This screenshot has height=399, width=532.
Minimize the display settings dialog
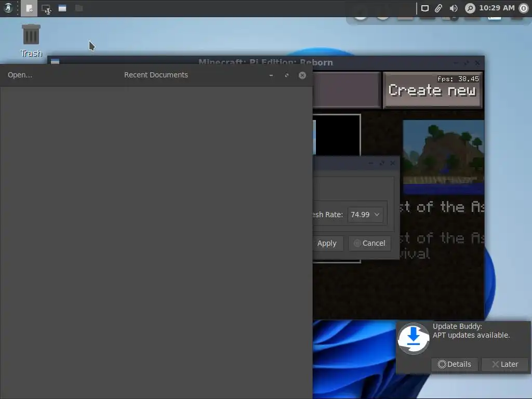click(371, 163)
